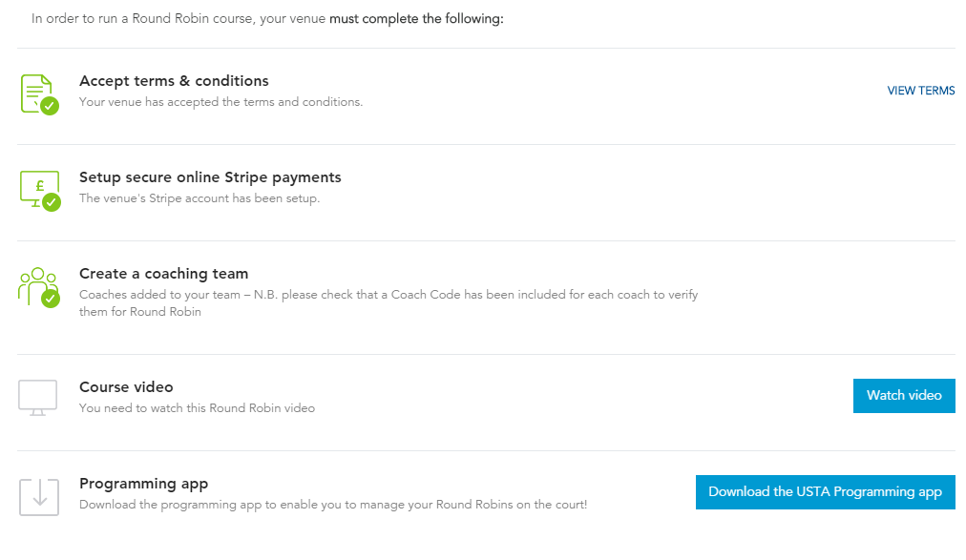Click the Course video monitor icon
Screen dimensions: 966x560
[37, 398]
